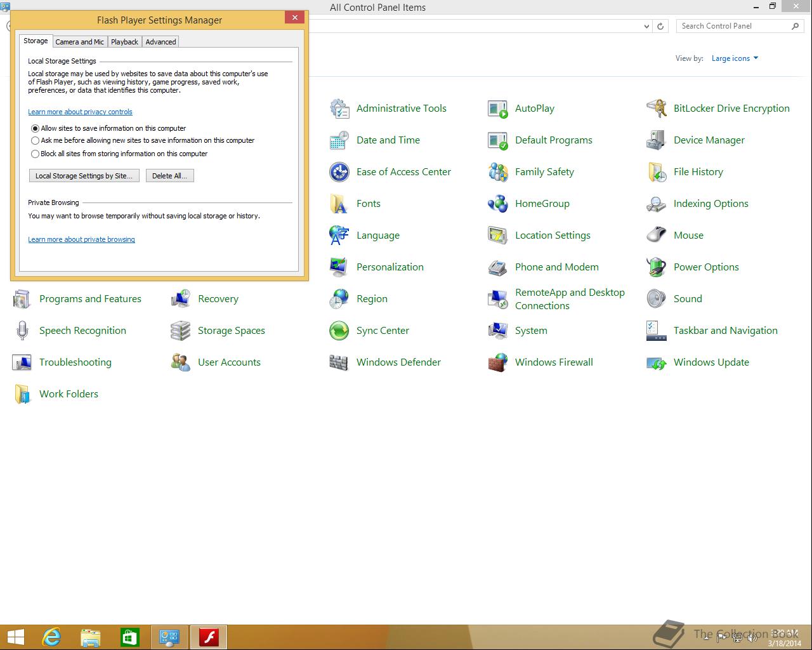Viewport: 812px width, 650px height.
Task: Open the Recovery icon
Action: (181, 299)
